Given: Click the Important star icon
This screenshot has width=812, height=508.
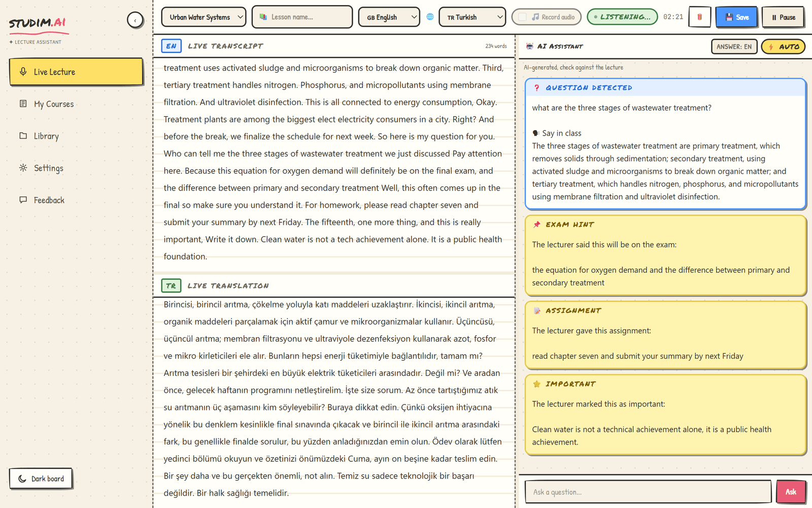Looking at the screenshot, I should [537, 384].
